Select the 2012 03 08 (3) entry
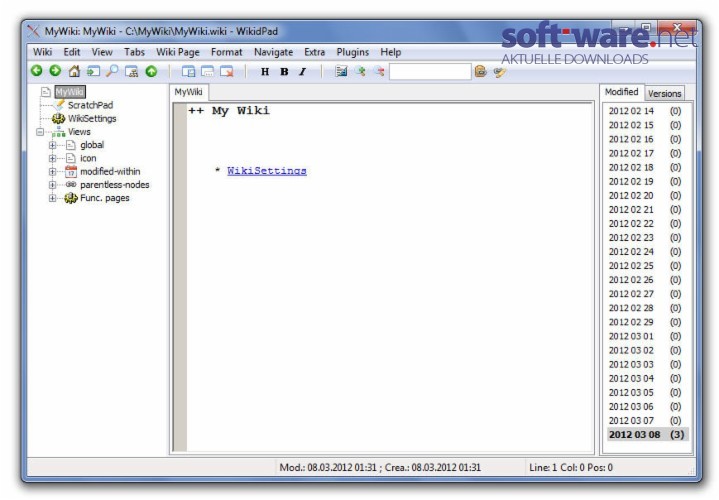This screenshot has height=500, width=719. point(647,434)
